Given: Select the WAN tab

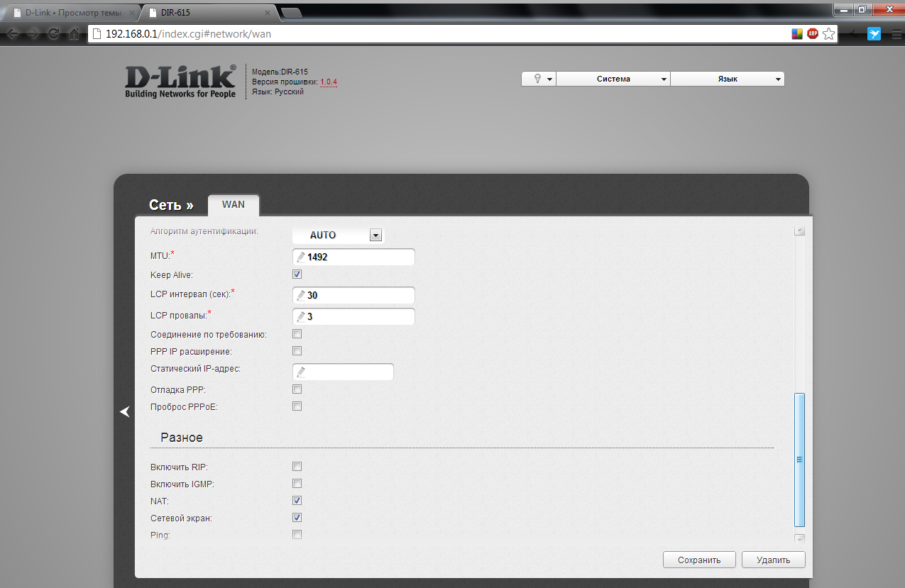Looking at the screenshot, I should pos(234,204).
